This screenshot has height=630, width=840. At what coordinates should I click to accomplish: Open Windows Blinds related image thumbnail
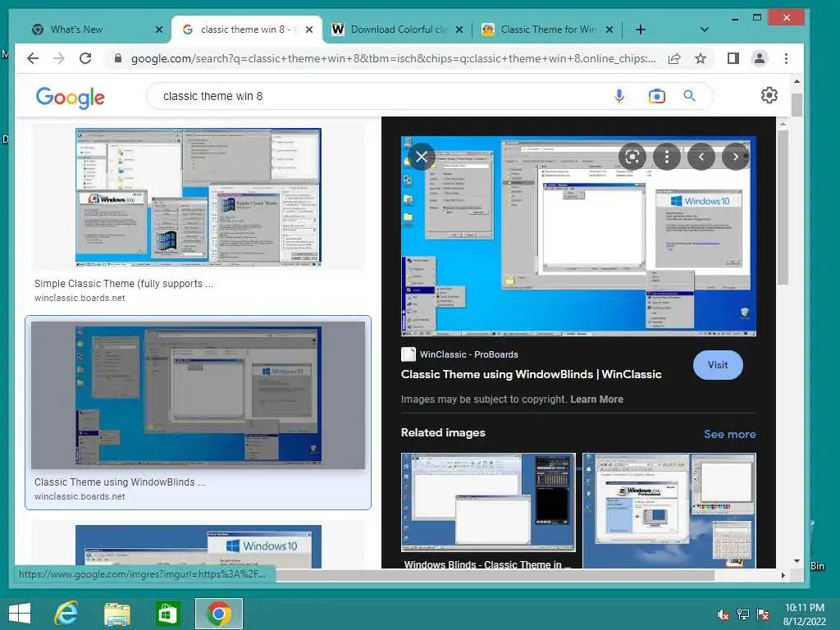[x=488, y=502]
